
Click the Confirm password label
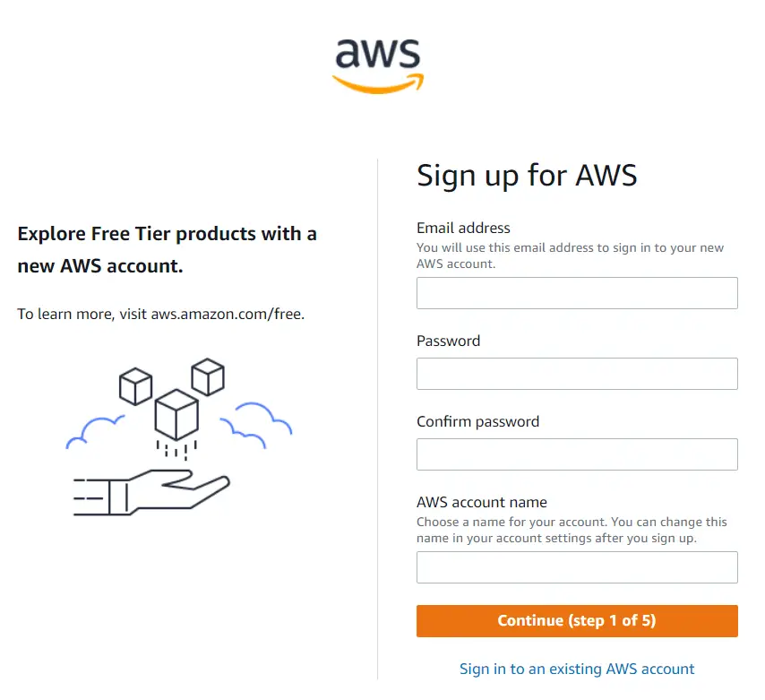[x=478, y=422]
